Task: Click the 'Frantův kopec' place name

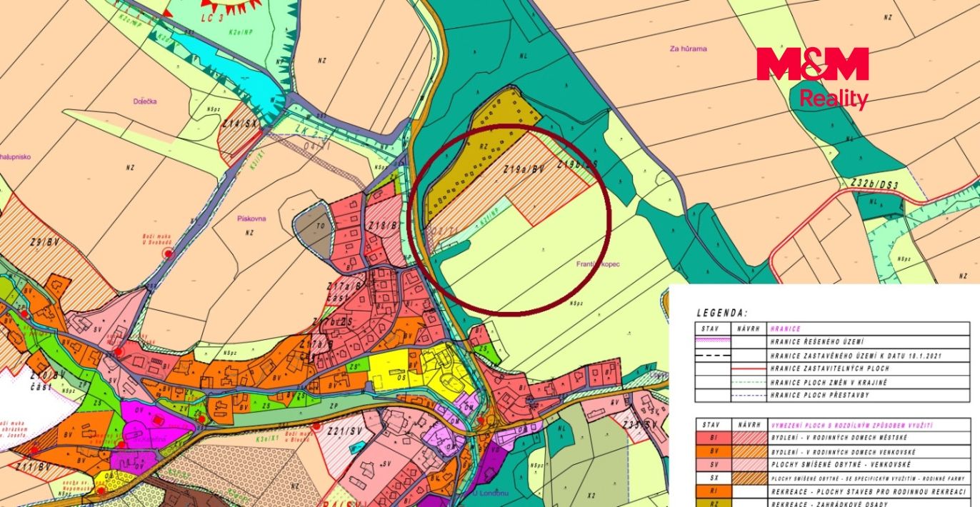Action: point(597,264)
